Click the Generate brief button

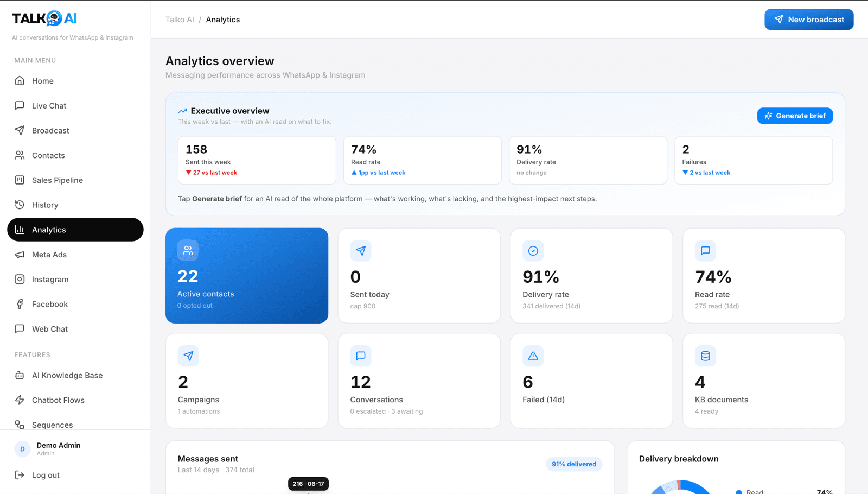click(x=795, y=116)
